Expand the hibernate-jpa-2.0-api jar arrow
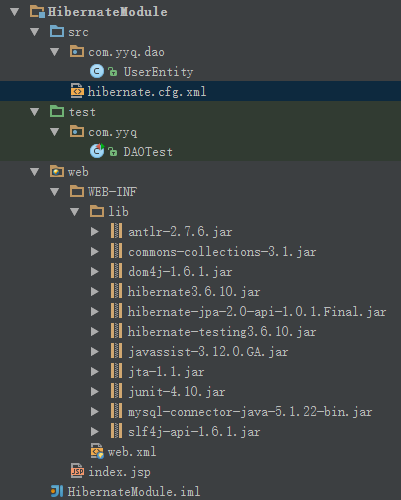Image resolution: width=401 pixels, height=500 pixels. 95,312
